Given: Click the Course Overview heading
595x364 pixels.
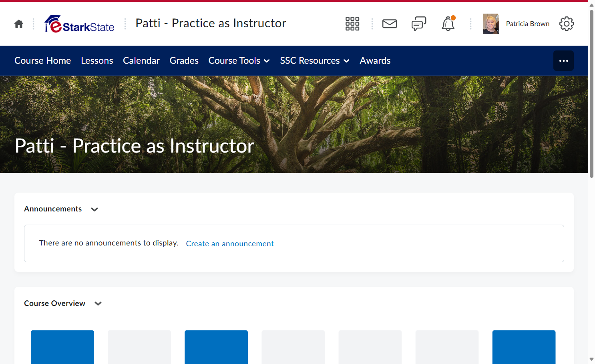Looking at the screenshot, I should (54, 304).
